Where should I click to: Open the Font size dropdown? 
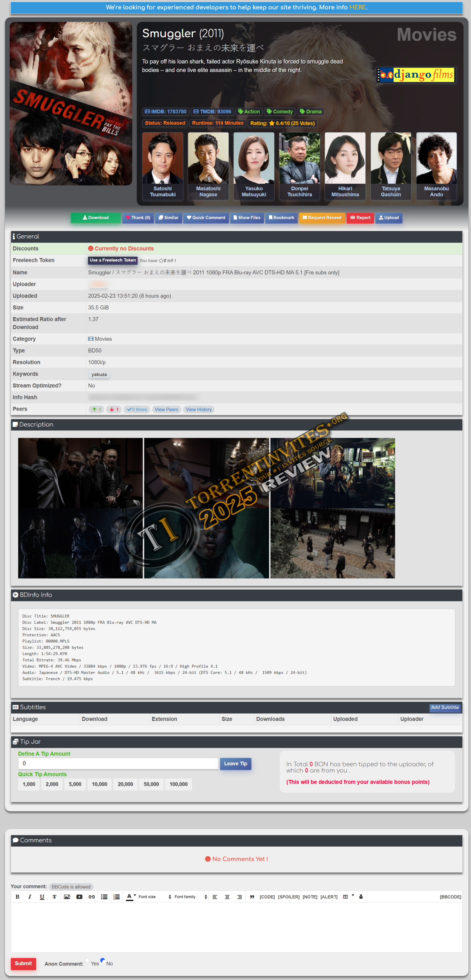click(x=155, y=897)
